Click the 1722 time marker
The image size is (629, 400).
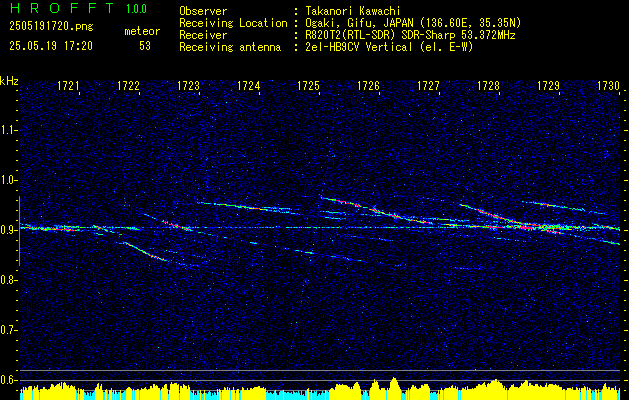coord(128,86)
